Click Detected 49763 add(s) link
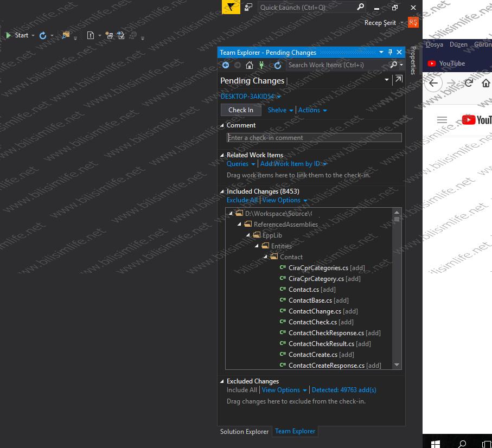Viewport: 492px width, 448px height. [x=344, y=390]
